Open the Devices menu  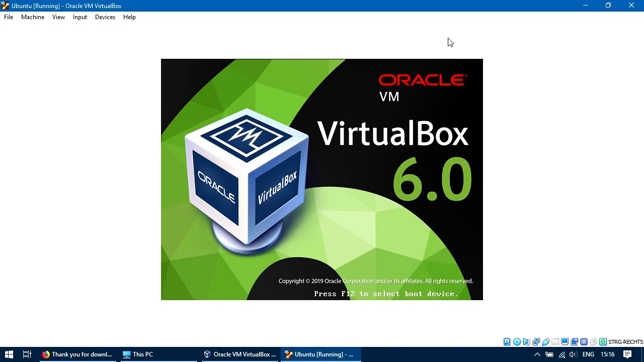pyautogui.click(x=105, y=17)
